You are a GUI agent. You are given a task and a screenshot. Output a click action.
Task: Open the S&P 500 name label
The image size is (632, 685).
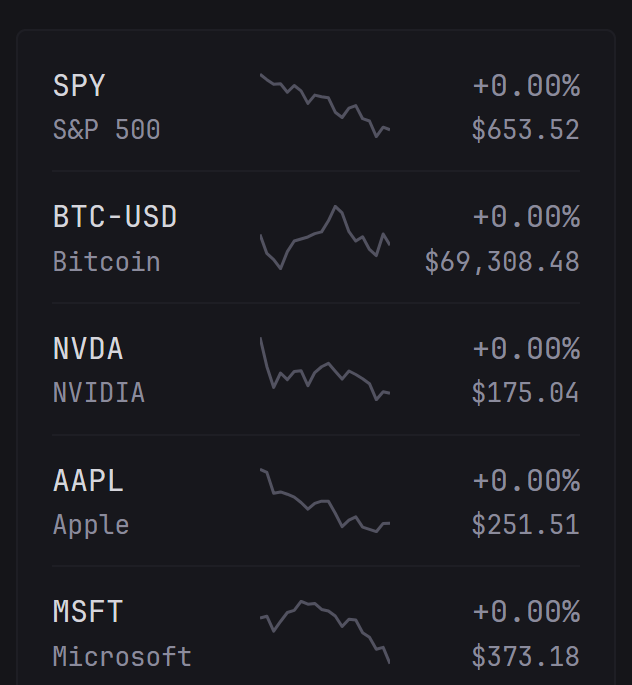[x=106, y=130]
